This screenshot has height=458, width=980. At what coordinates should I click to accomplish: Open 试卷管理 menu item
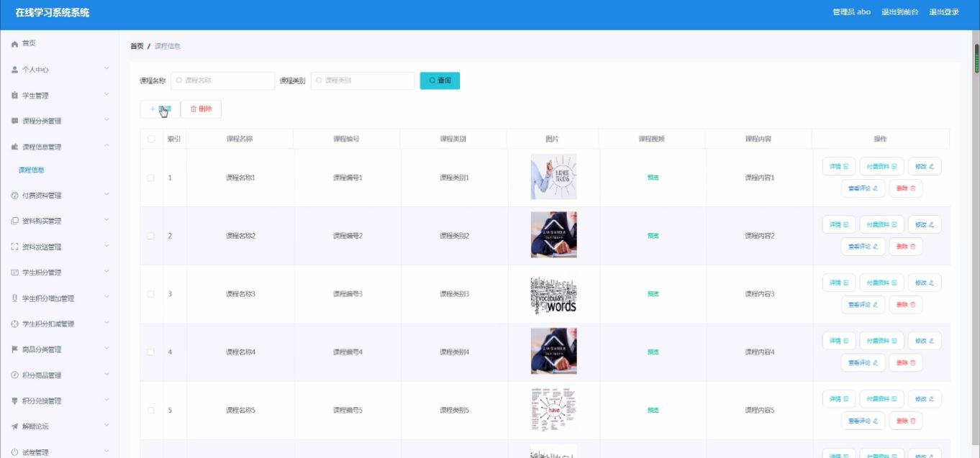[59, 452]
